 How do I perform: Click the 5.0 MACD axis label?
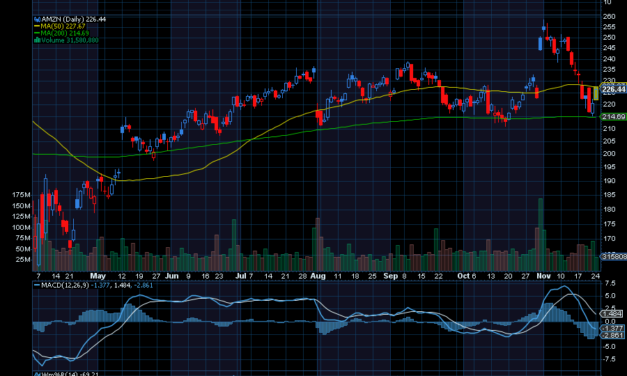[x=611, y=296]
